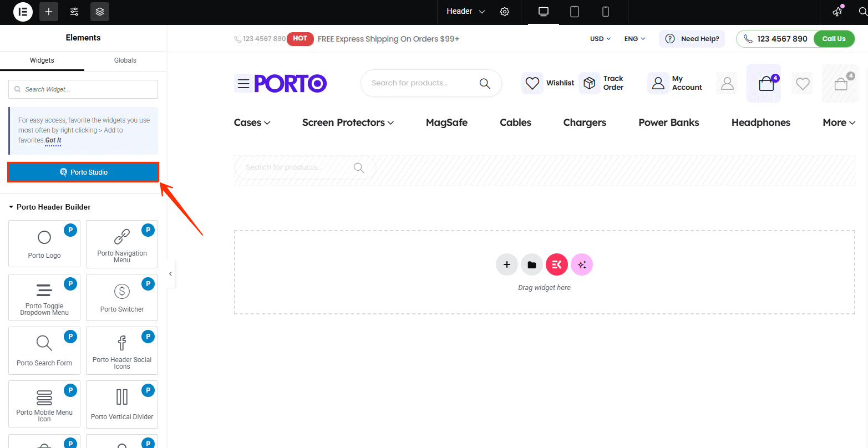Collapse the Elements panel with the arrow handle
The height and width of the screenshot is (448, 868).
[x=171, y=274]
